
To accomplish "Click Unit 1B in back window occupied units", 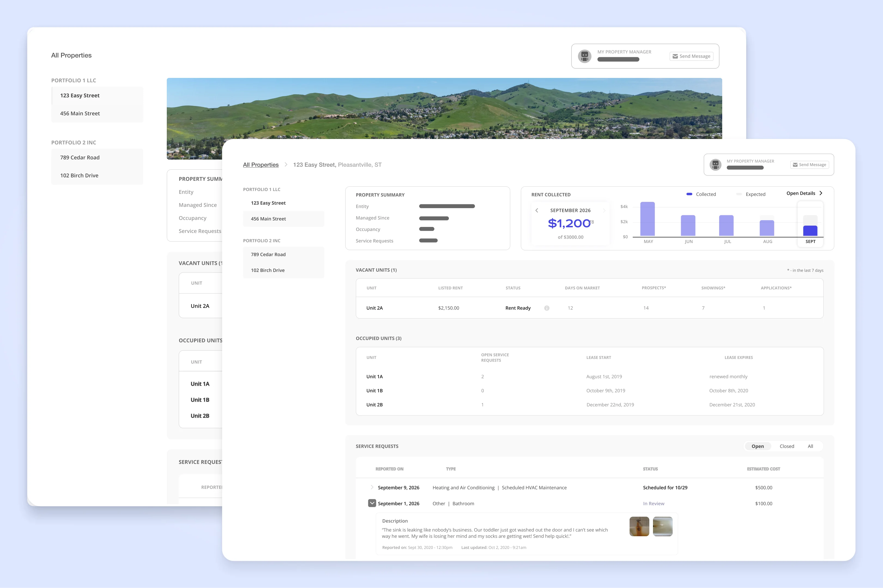I will [200, 400].
